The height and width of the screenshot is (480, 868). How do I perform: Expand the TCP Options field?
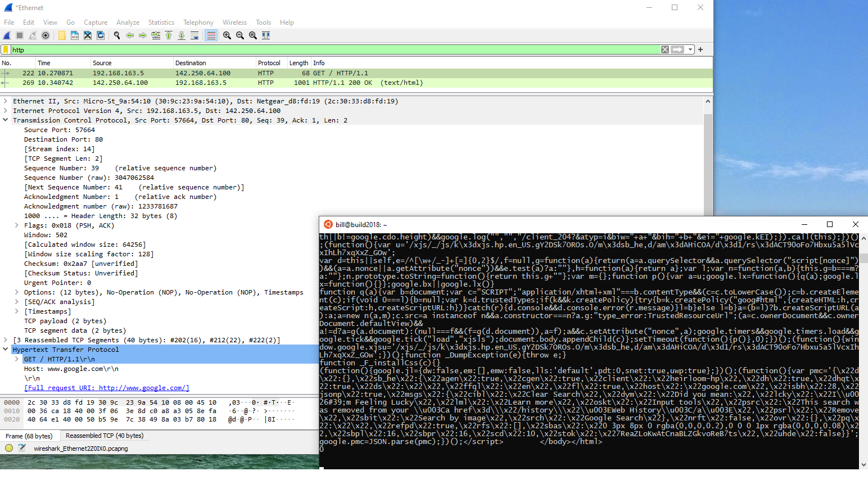(x=17, y=292)
